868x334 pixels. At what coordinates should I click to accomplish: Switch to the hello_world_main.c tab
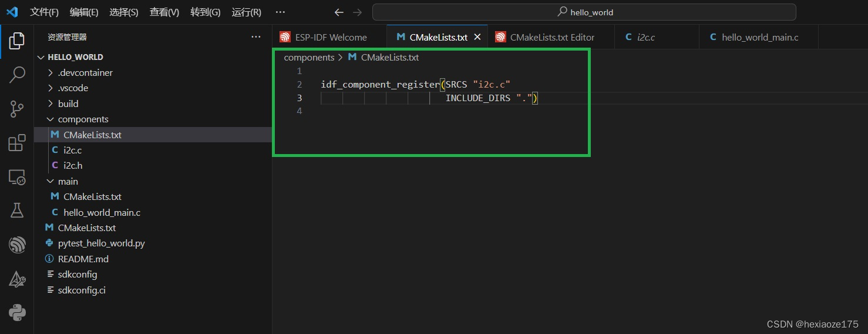[759, 37]
